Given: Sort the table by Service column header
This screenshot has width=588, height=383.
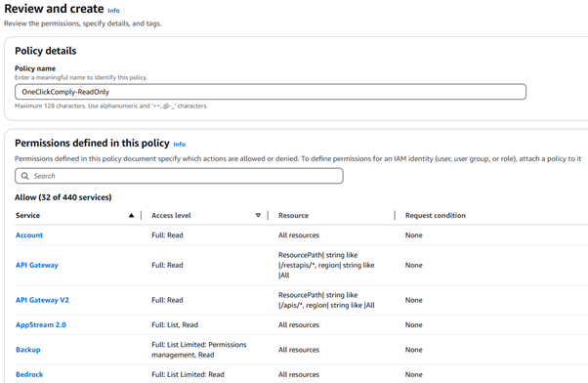Looking at the screenshot, I should 27,215.
